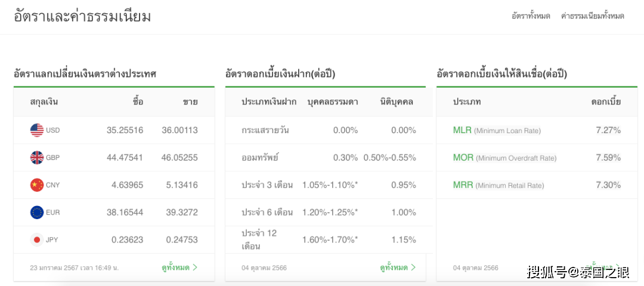
Task: Click the อัตราดอกเบี้ยเงินให้สินเชื่อ(ต่อปี) section heading
Action: point(501,74)
